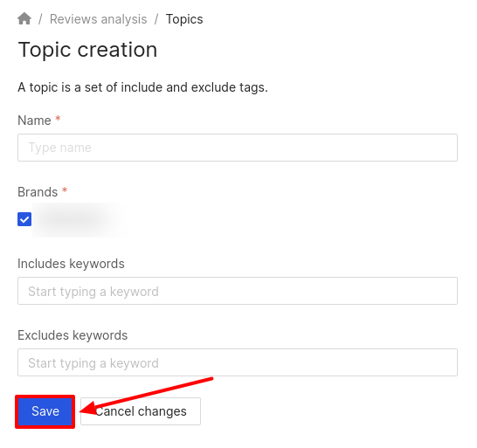Click the slash separator after home icon
This screenshot has height=448, width=477.
pos(40,19)
